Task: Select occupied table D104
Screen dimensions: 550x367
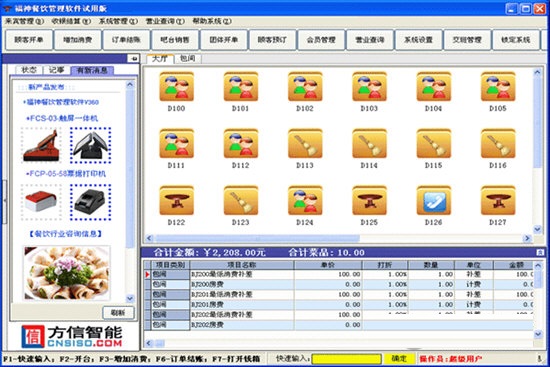Action: click(434, 86)
